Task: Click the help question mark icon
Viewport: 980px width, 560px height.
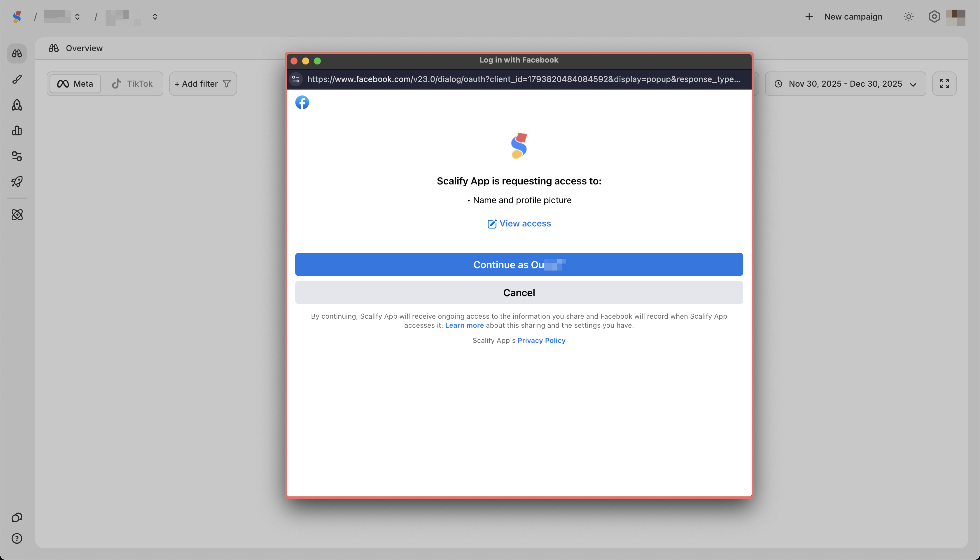Action: 17,538
